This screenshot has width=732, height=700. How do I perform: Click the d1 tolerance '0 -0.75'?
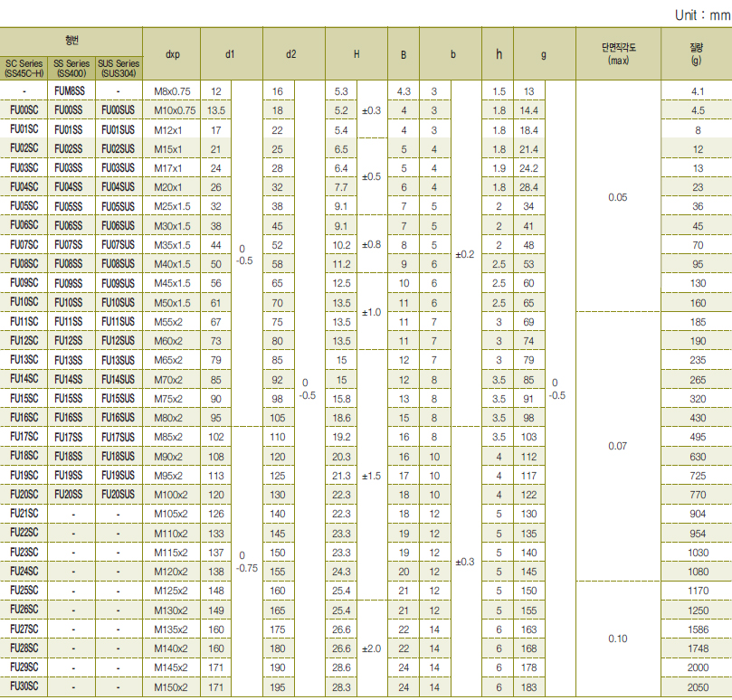tap(246, 562)
